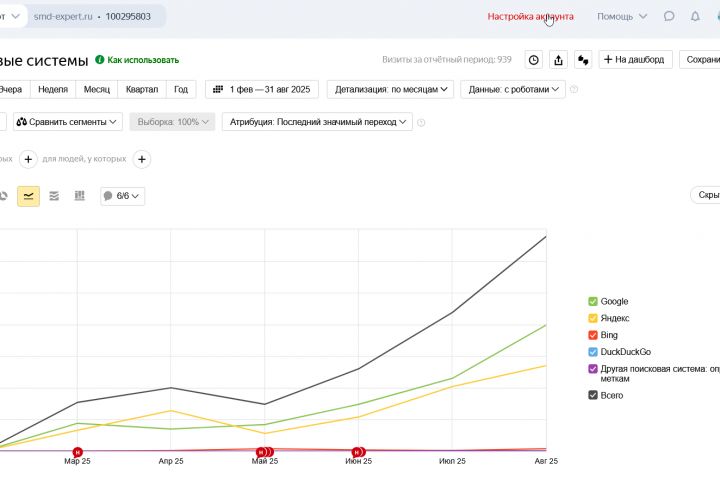The width and height of the screenshot is (720, 480).
Task: Click the На дашборд button
Action: click(635, 60)
